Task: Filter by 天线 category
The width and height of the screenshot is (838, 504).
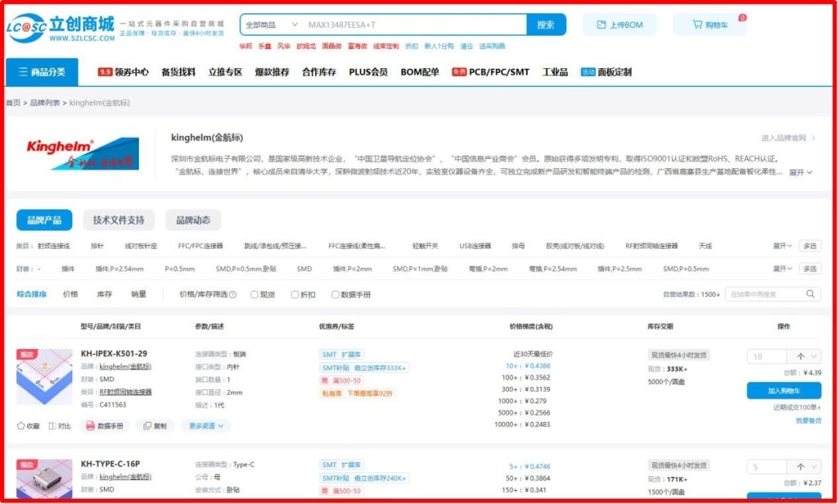Action: (705, 246)
